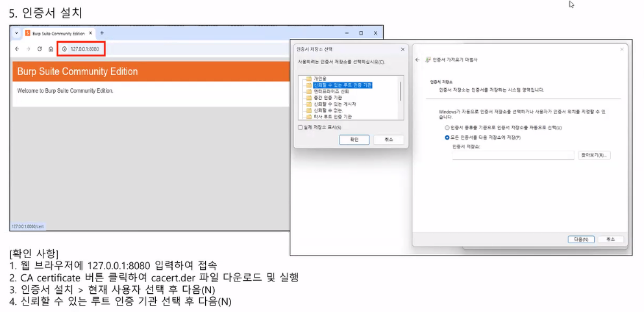Click the 127.0.0.1:8080/cert status bar link

(27, 226)
